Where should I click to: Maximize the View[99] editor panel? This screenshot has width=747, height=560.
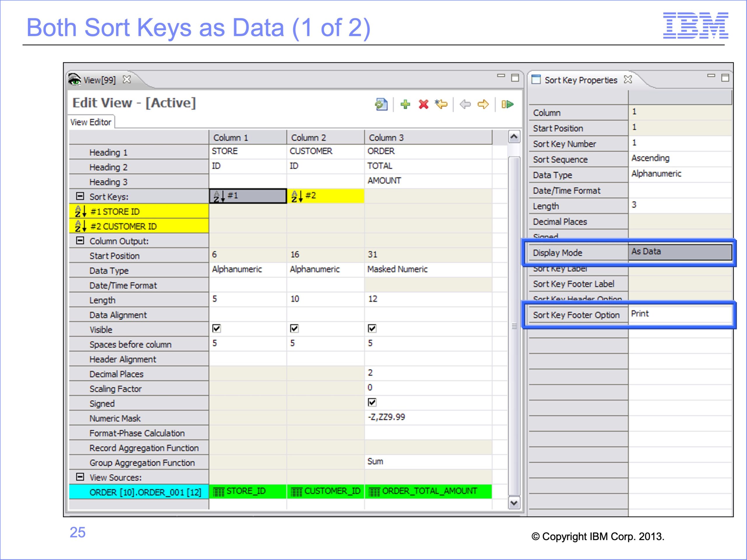(x=515, y=78)
